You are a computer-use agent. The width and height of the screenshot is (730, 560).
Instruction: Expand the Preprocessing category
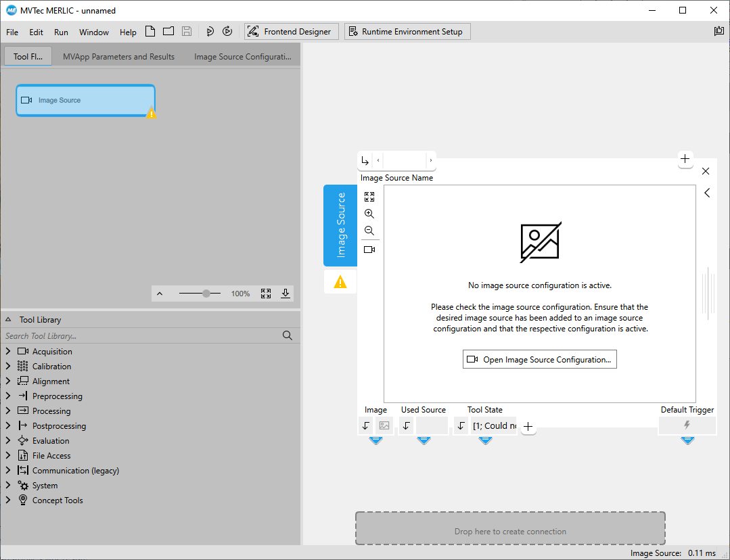[x=8, y=396]
